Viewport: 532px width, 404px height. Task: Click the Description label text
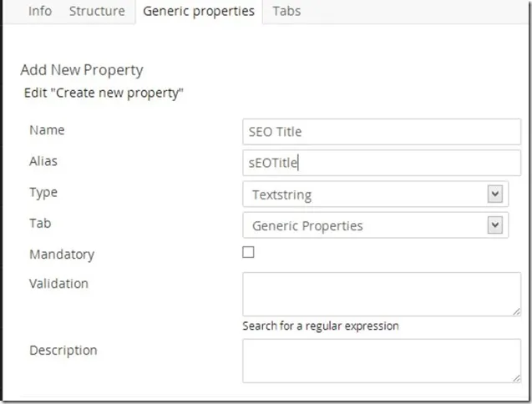63,351
